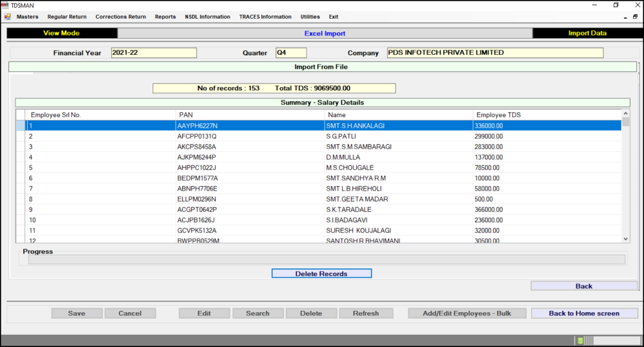This screenshot has width=644, height=347.
Task: Click the table scrollbar up arrow
Action: pos(625,113)
